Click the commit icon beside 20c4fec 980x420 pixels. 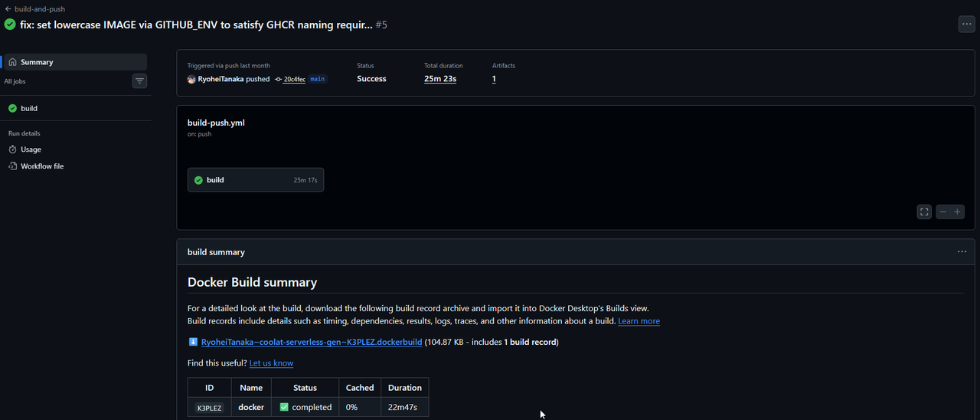tap(278, 79)
